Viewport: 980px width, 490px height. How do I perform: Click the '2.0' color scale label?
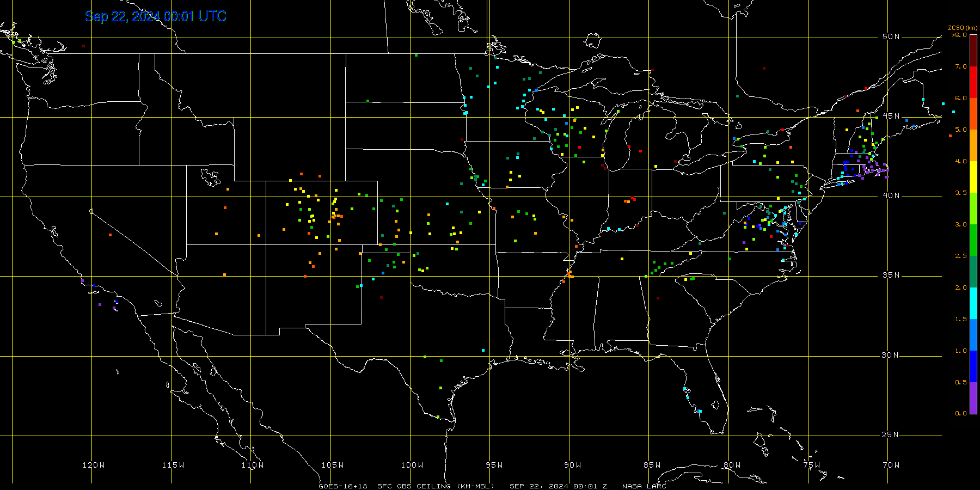click(961, 288)
